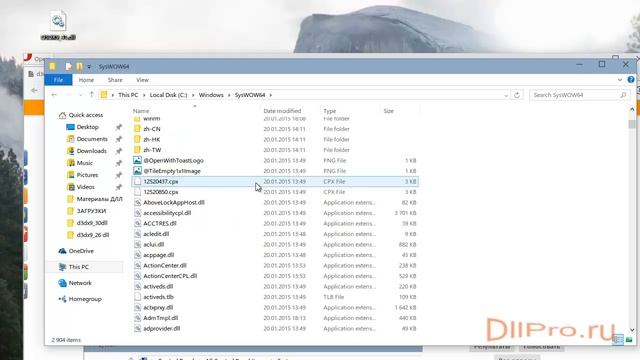Select the ActionCenter.dll file

point(275,265)
